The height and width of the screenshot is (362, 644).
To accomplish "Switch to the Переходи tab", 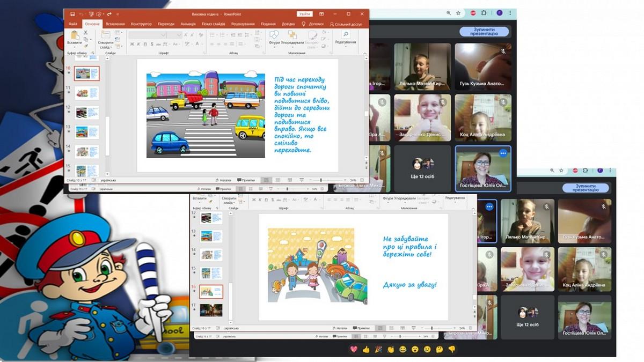I will 166,24.
